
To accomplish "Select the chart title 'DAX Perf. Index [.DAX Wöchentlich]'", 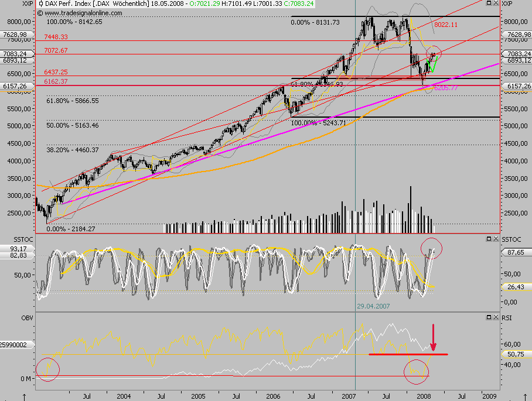I will pos(97,4).
